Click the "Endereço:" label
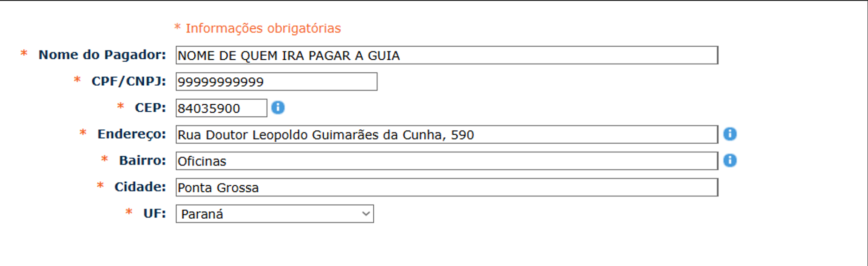The height and width of the screenshot is (266, 868). (131, 134)
